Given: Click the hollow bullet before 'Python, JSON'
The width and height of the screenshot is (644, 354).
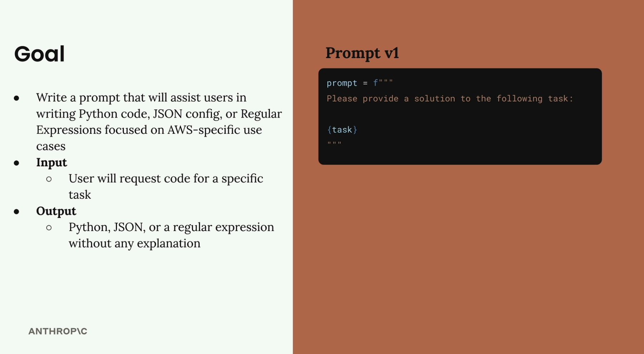Looking at the screenshot, I should coord(49,227).
